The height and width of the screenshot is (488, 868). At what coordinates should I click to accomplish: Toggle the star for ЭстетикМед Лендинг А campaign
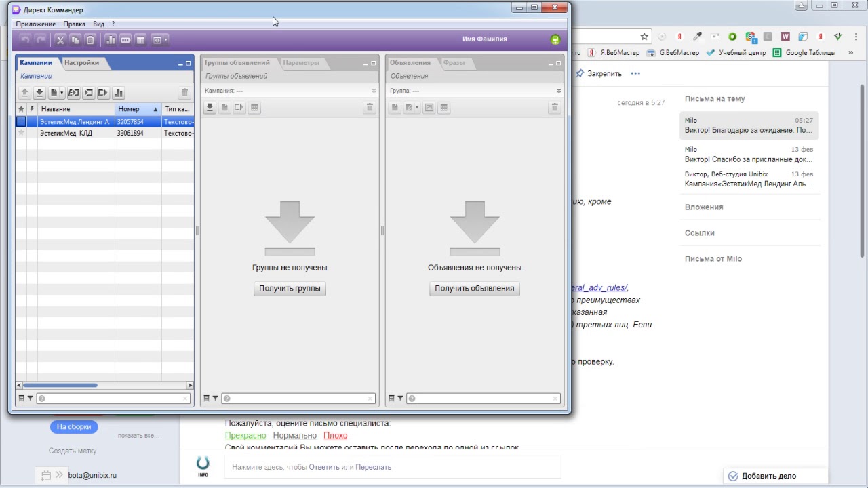coord(21,122)
